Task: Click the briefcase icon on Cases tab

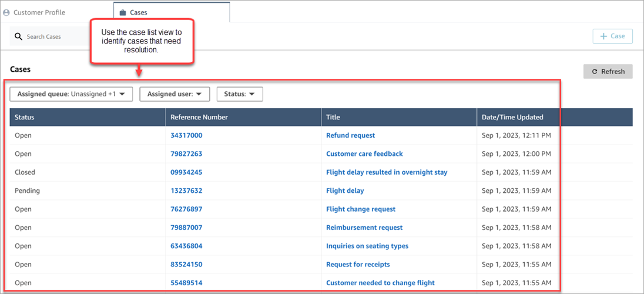Action: click(x=122, y=12)
